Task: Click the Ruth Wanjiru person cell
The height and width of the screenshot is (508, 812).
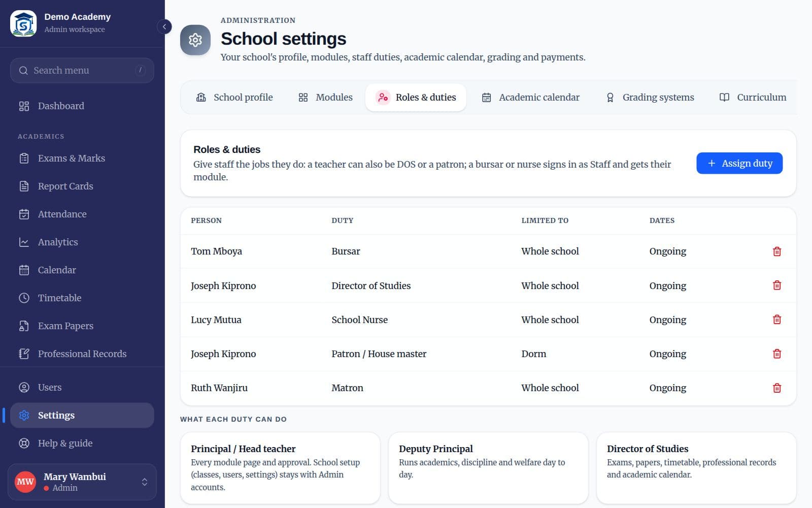Action: coord(219,388)
